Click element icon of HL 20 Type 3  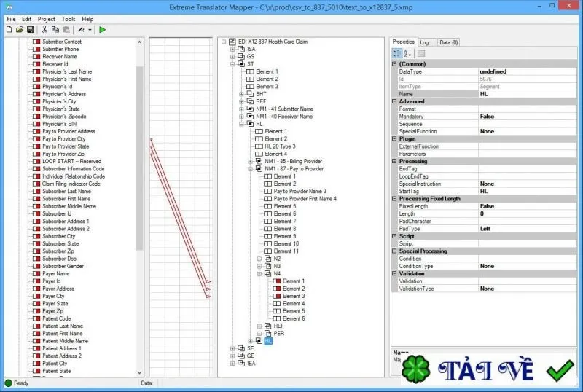point(259,146)
